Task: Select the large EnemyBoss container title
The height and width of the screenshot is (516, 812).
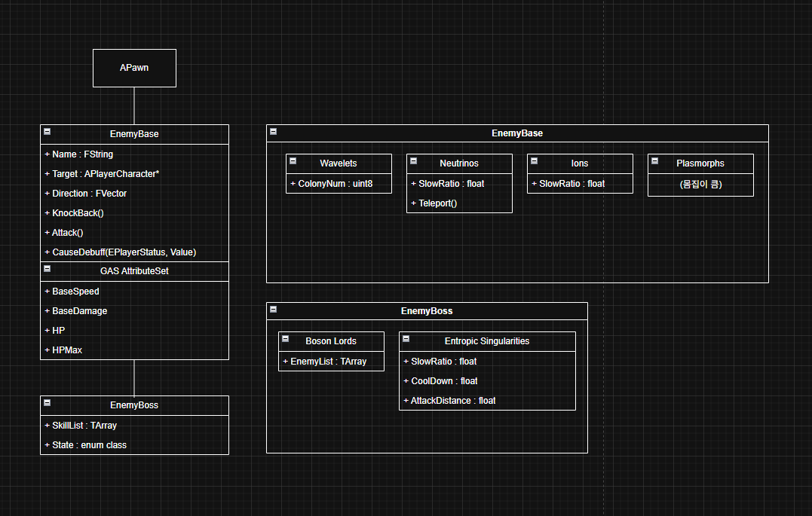Action: pyautogui.click(x=427, y=311)
